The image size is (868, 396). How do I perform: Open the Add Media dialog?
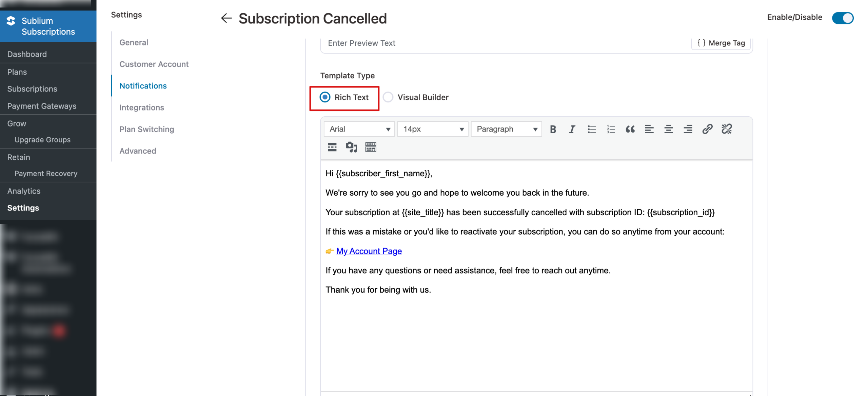click(351, 147)
